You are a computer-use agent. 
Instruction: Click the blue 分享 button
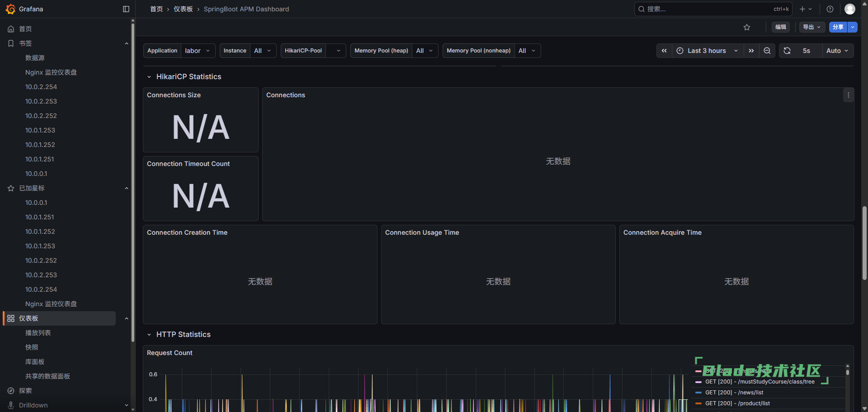coord(838,27)
